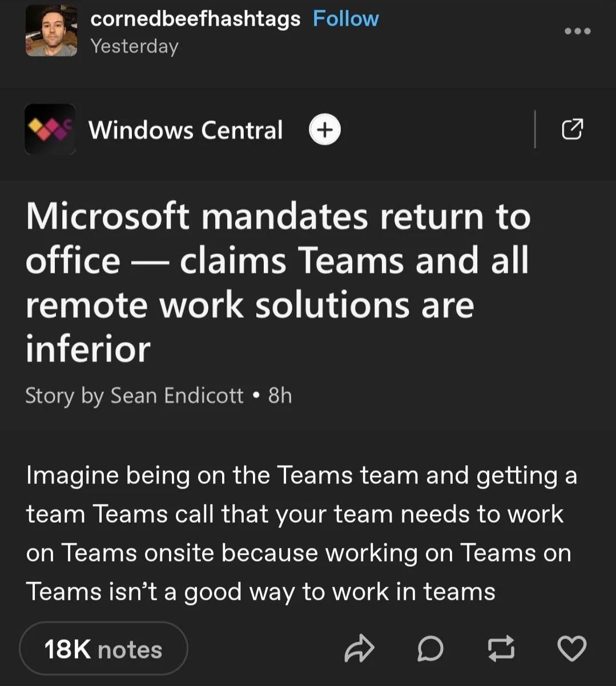616x686 pixels.
Task: Open the three-dot post options menu
Action: click(x=577, y=31)
